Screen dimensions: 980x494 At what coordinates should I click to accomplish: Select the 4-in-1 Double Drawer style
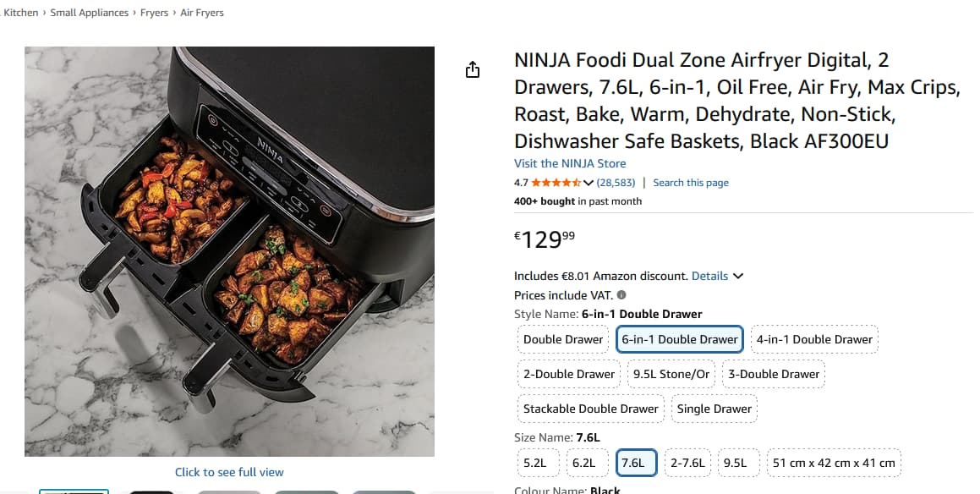click(x=814, y=339)
